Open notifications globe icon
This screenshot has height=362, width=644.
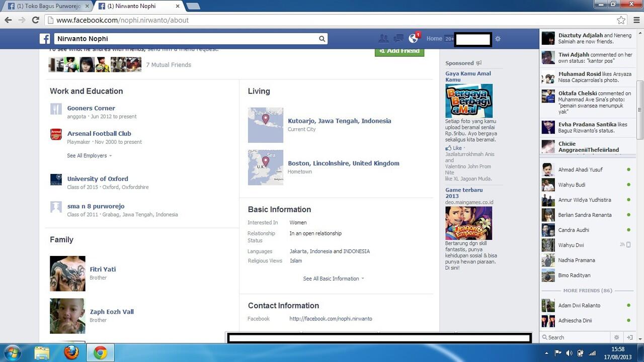[x=414, y=38]
